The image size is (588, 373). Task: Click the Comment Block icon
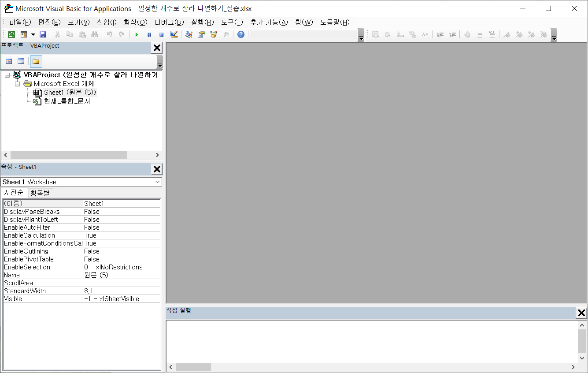480,34
